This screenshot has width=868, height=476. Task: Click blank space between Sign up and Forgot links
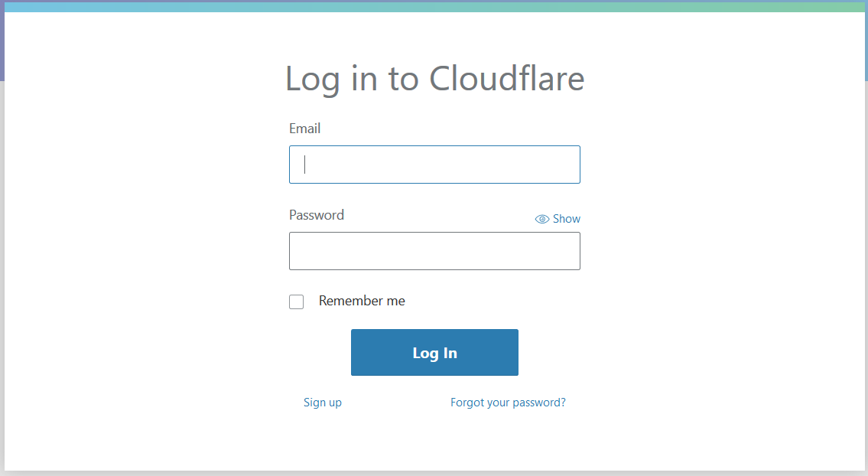pos(396,403)
